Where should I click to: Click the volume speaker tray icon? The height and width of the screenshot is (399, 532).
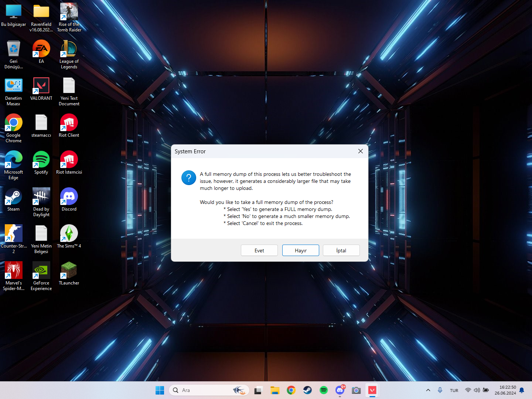point(477,390)
